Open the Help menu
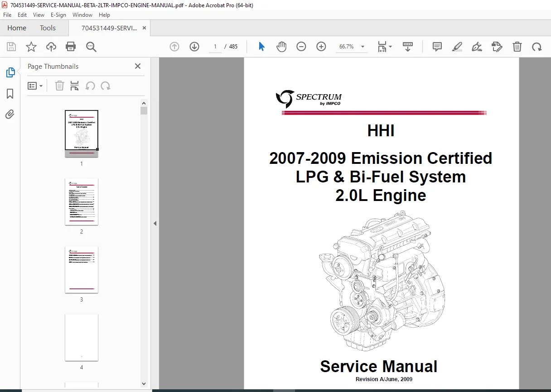Image resolution: width=551 pixels, height=392 pixels. point(104,15)
